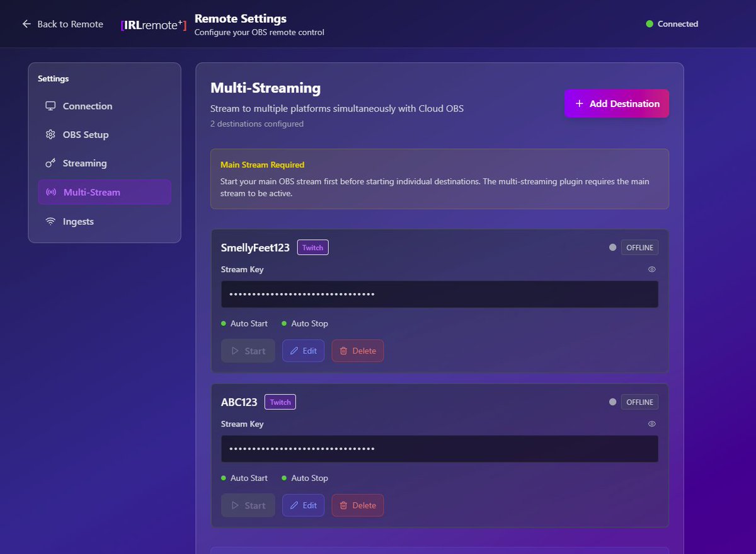756x554 pixels.
Task: Start the ABC123 destination
Action: point(248,505)
